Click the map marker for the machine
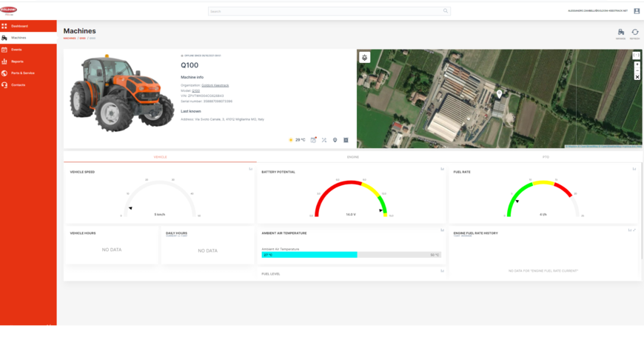The width and height of the screenshot is (644, 340). click(x=499, y=94)
